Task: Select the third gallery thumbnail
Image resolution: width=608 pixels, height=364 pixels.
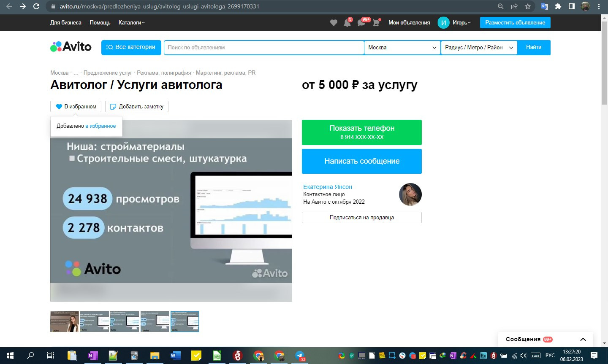Action: pos(125,322)
